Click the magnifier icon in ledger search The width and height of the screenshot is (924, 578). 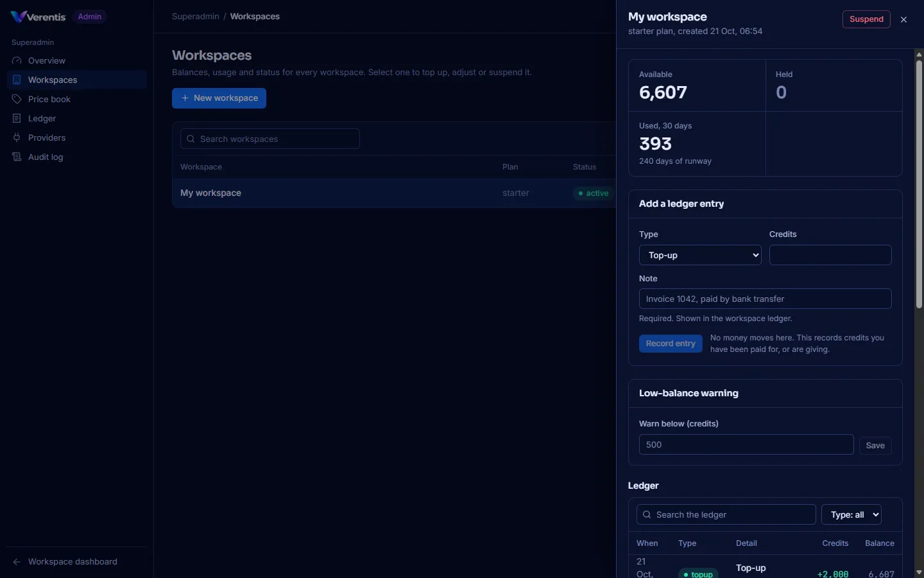point(647,514)
